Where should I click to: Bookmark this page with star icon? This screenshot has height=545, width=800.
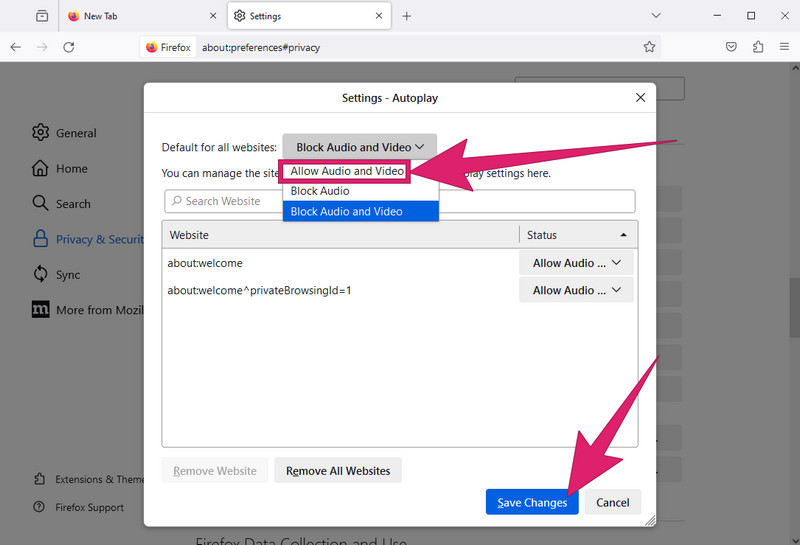click(x=649, y=47)
